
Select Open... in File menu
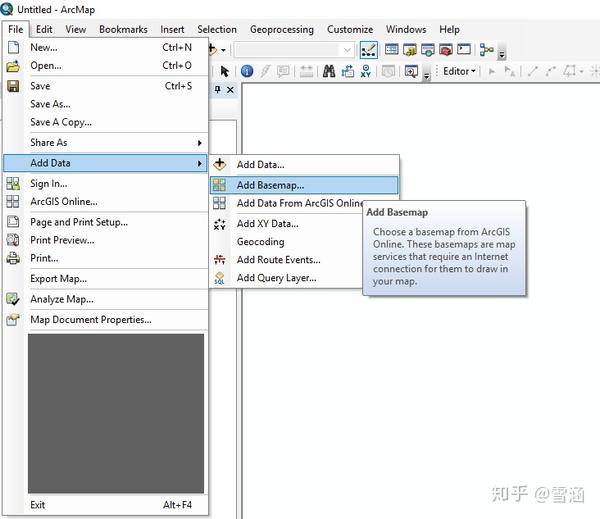pyautogui.click(x=106, y=65)
